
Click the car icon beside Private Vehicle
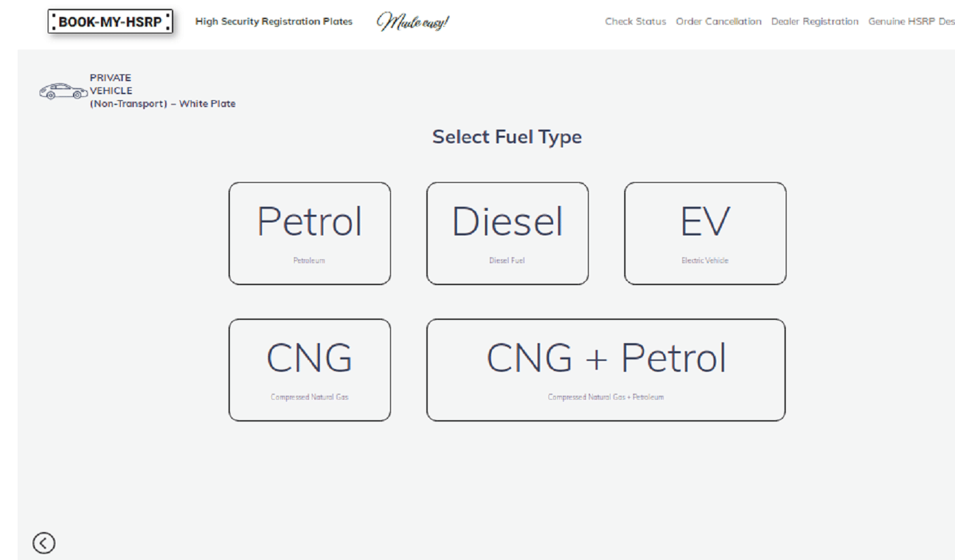pyautogui.click(x=63, y=91)
